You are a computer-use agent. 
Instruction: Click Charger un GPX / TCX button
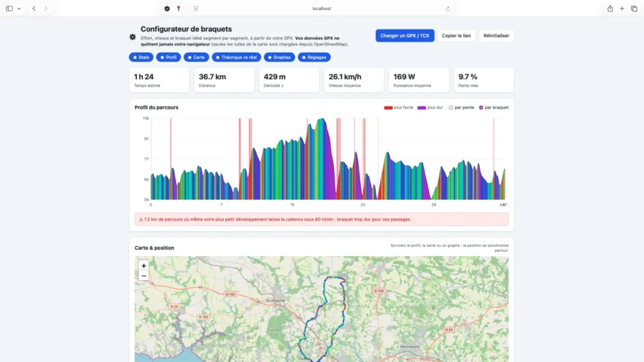[404, 36]
